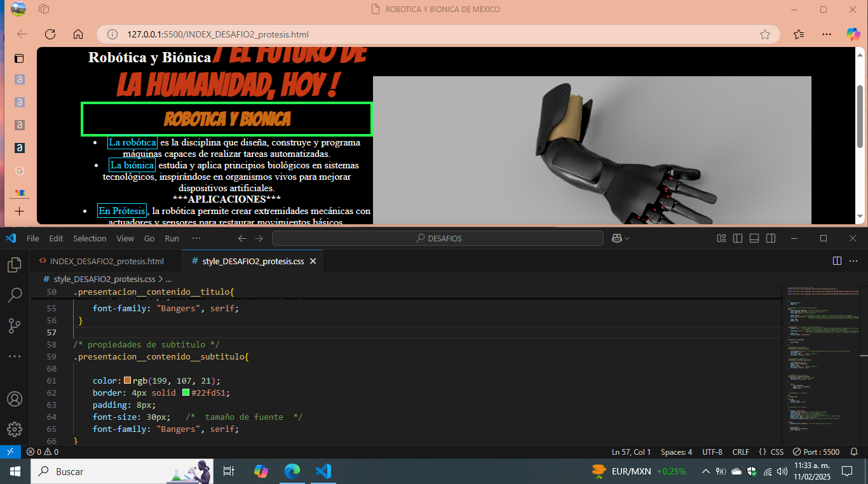Add this page to favorites
Screen dimensions: 868x484
pos(765,34)
